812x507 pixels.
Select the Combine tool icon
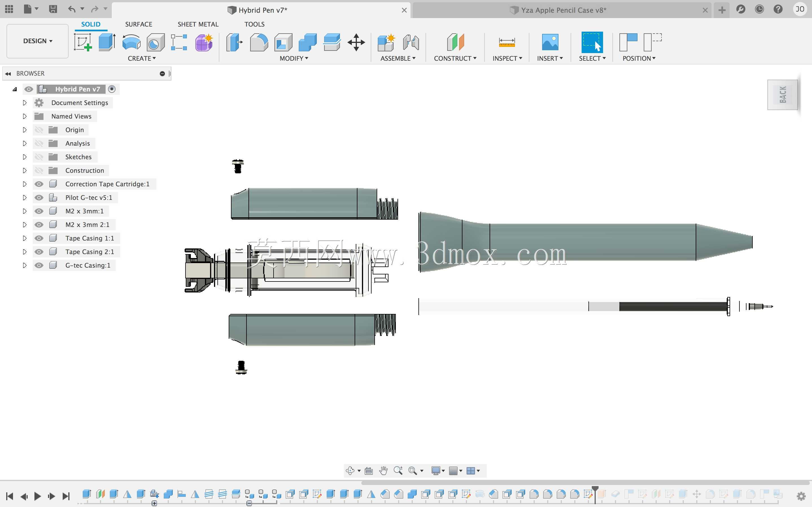click(307, 42)
